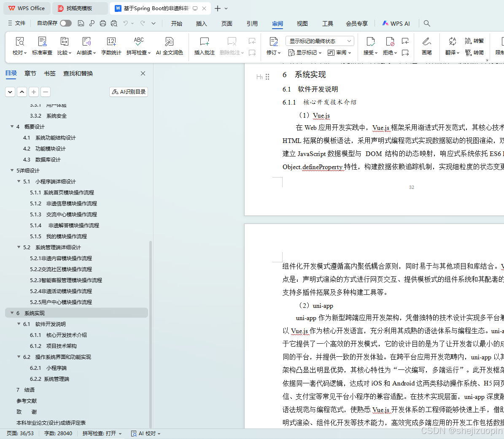Jump to 参考文献 in outline

point(27,401)
